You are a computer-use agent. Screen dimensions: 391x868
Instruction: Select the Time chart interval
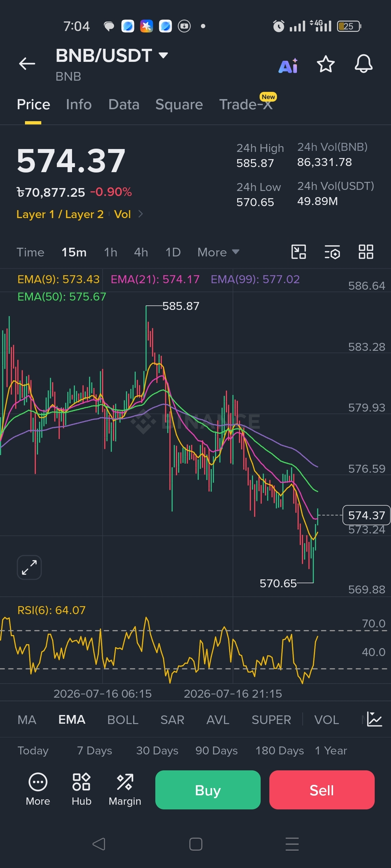(x=30, y=252)
